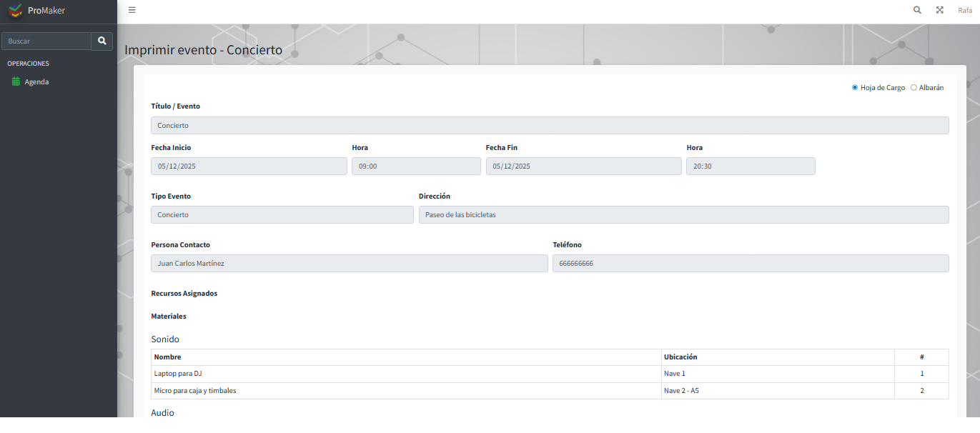
Task: Click the Agenda calendar icon
Action: click(x=16, y=81)
